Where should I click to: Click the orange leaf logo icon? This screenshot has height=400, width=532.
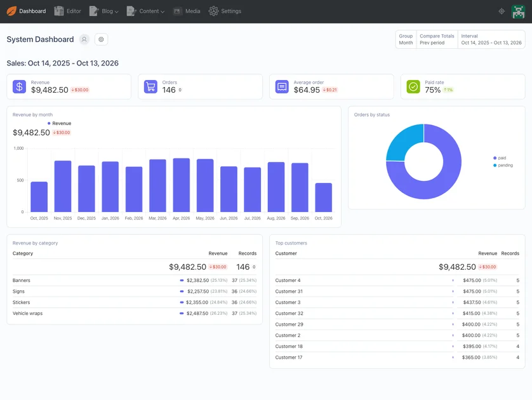click(11, 11)
